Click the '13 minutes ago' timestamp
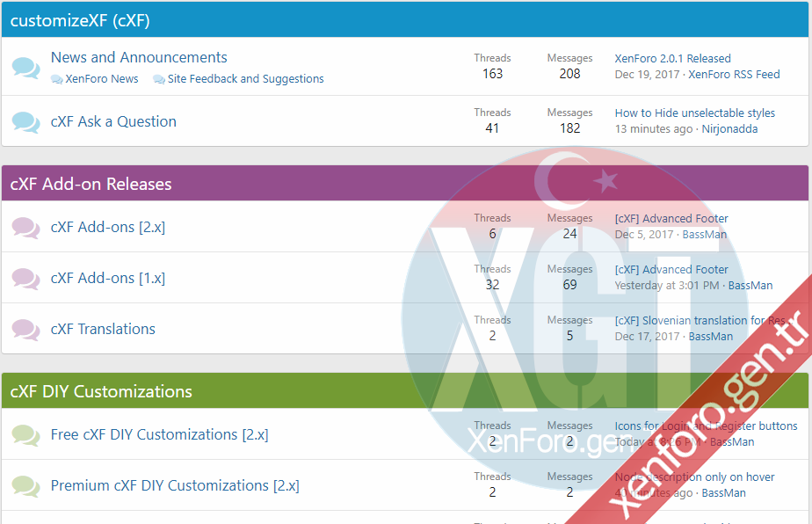This screenshot has height=524, width=812. coord(654,128)
